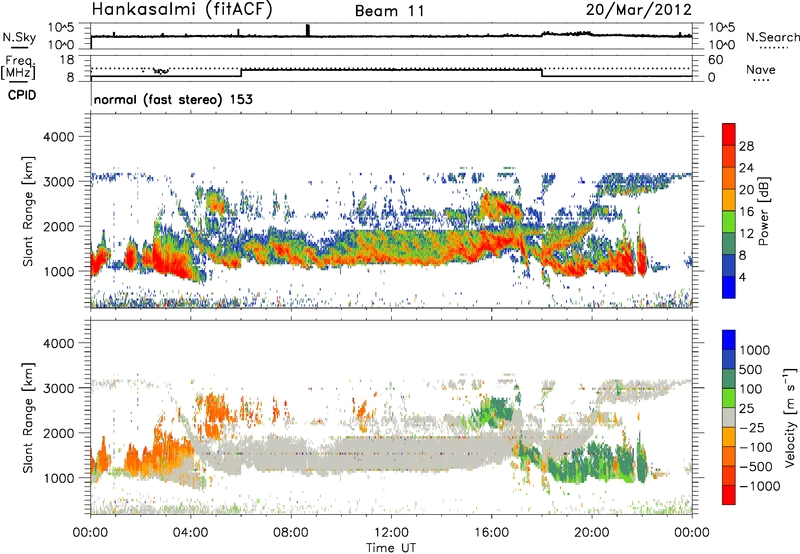The image size is (800, 554).
Task: Click the tall noise spike near 08:40 in N.Sky plot
Action: (x=308, y=30)
